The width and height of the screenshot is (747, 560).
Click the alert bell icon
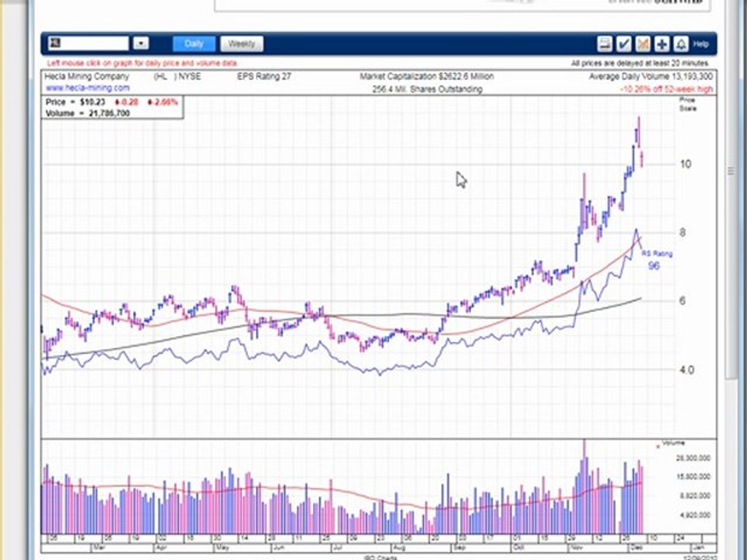(x=681, y=44)
